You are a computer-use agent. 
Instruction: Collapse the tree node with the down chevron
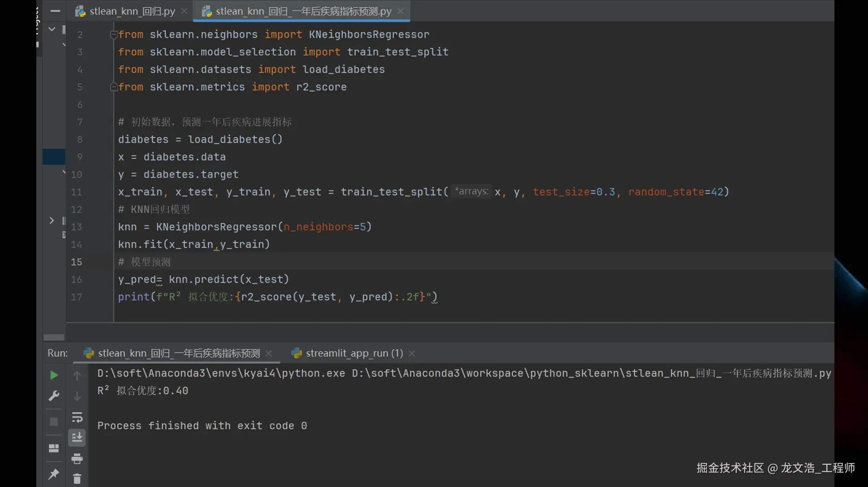click(x=52, y=29)
